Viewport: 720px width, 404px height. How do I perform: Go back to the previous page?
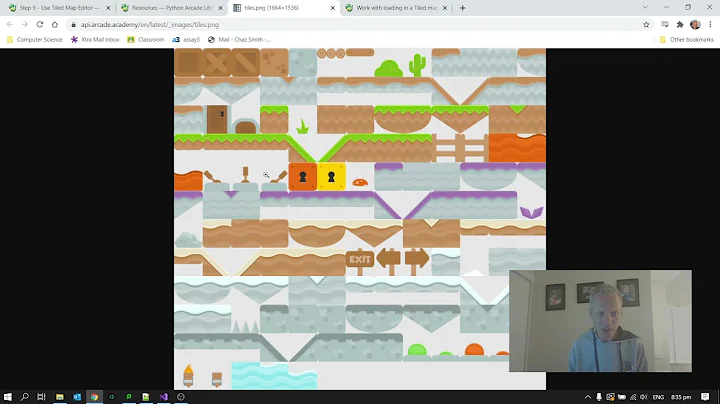click(10, 24)
